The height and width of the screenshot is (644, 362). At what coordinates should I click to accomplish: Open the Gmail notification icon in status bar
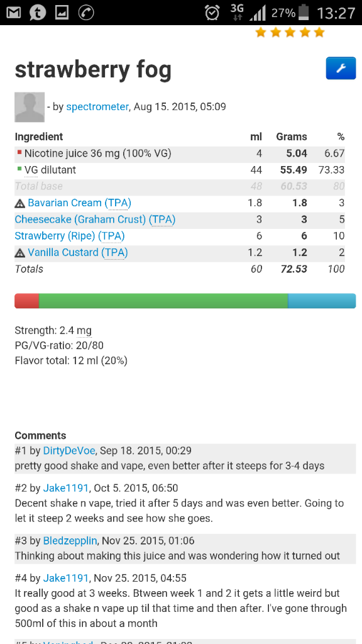tap(14, 13)
